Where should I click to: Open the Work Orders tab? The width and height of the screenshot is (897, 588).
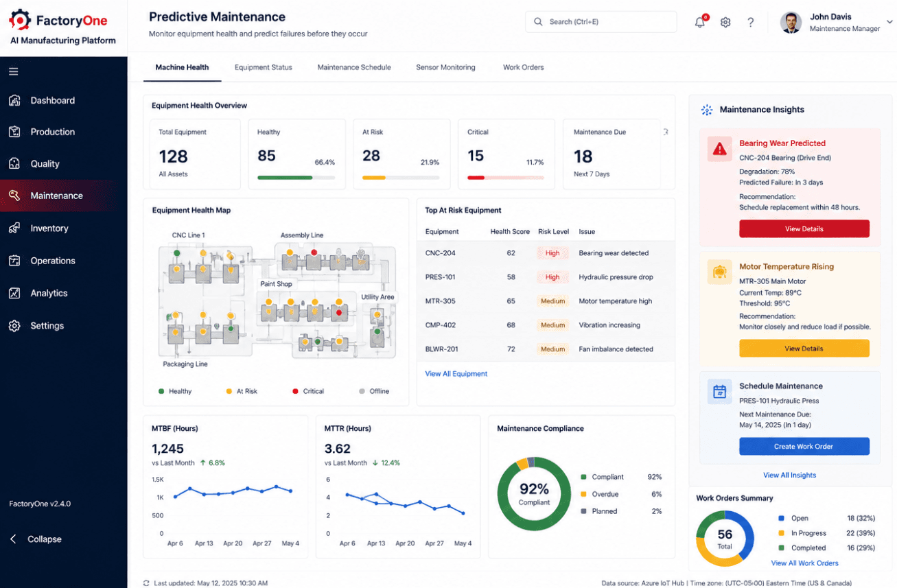tap(523, 67)
